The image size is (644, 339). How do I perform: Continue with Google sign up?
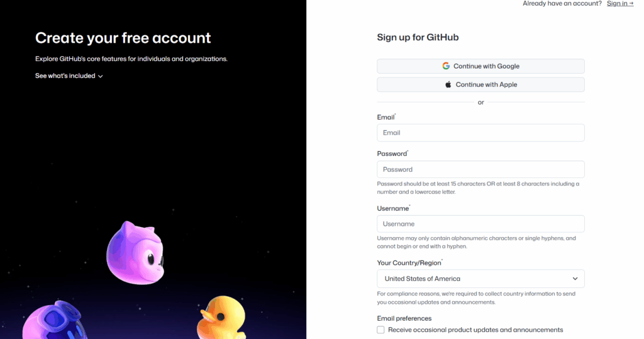(x=480, y=66)
